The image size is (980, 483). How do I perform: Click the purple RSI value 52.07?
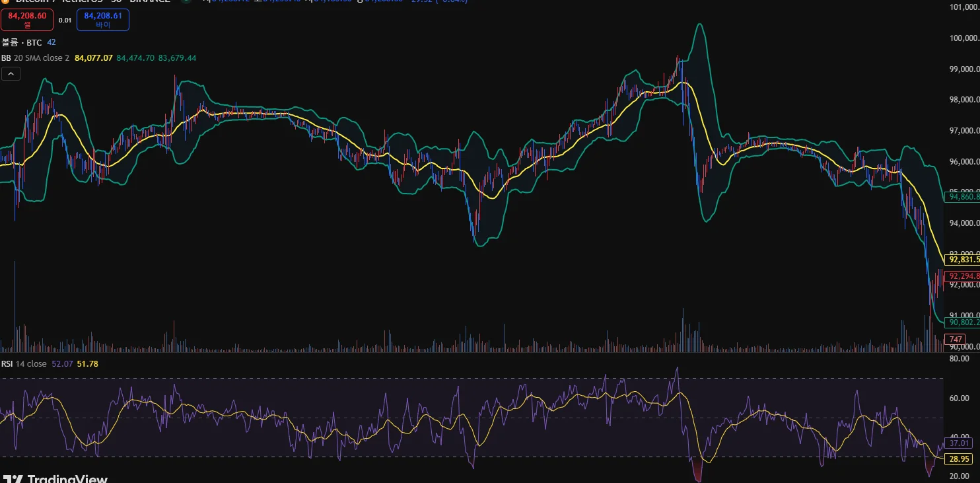[x=61, y=364]
